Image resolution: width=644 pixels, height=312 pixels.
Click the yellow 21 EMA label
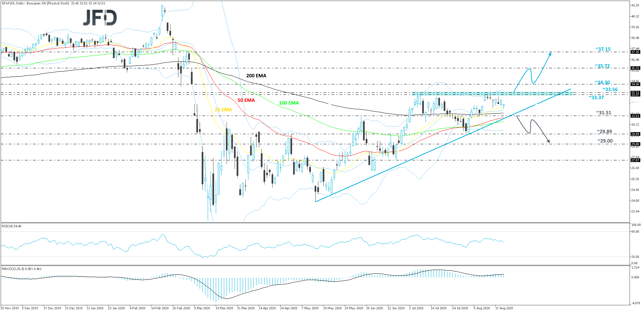pyautogui.click(x=223, y=110)
